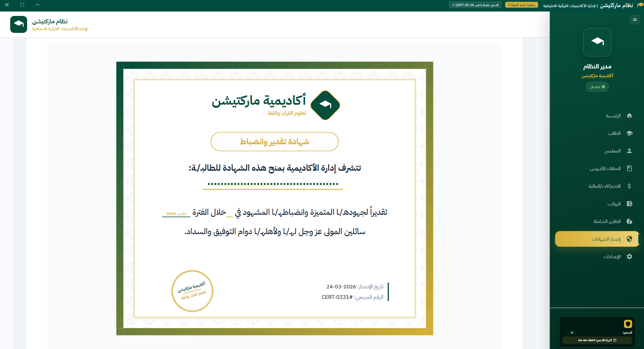Click the line سائلين المولى عز وجل

click(275, 232)
